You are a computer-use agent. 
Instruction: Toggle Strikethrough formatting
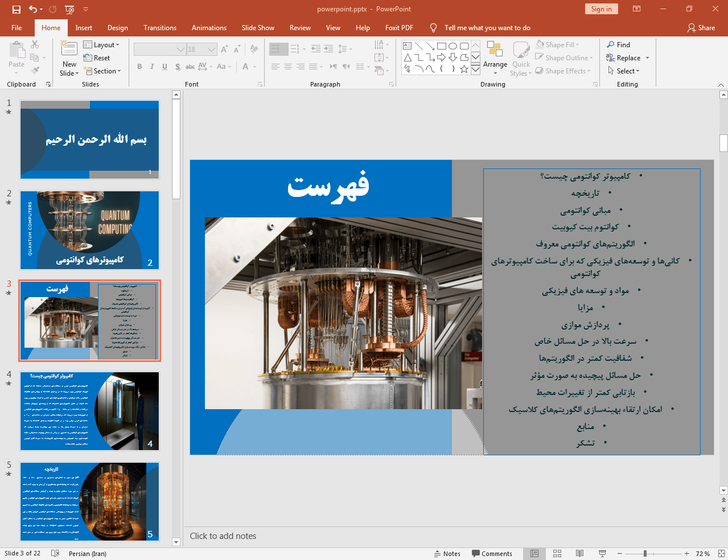point(190,67)
